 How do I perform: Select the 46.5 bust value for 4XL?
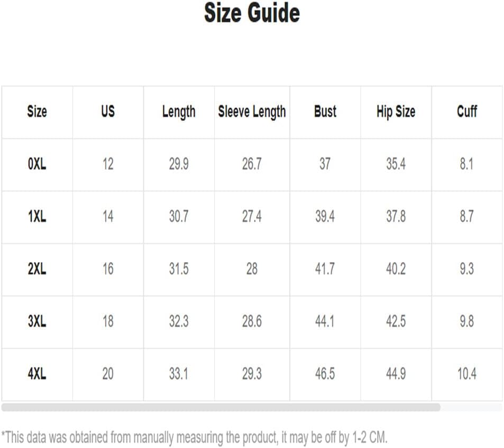pyautogui.click(x=325, y=374)
